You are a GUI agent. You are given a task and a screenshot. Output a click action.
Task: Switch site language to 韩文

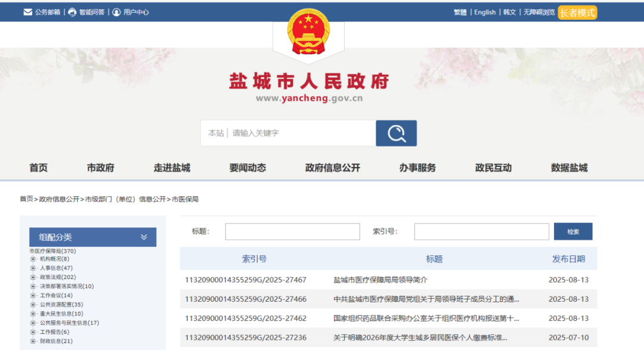(x=510, y=13)
